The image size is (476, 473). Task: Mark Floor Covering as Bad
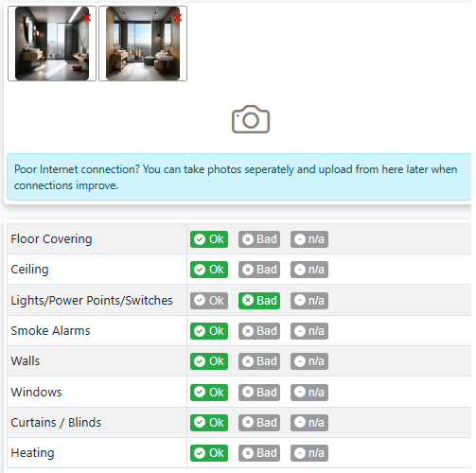(259, 239)
